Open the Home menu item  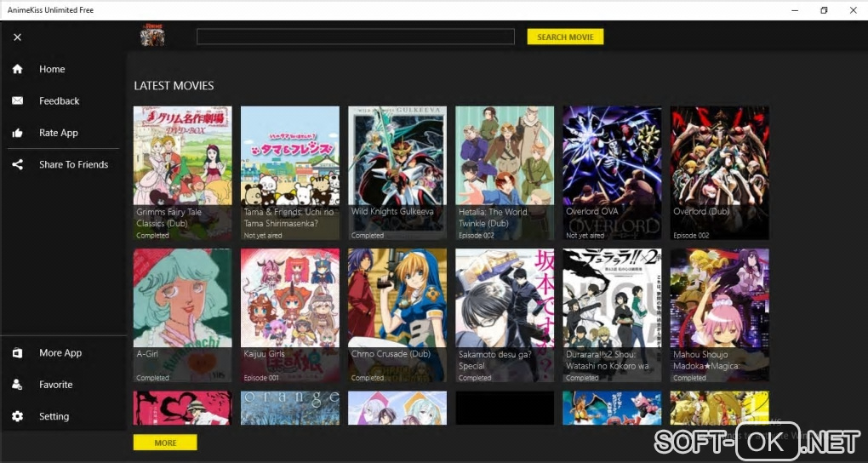52,69
